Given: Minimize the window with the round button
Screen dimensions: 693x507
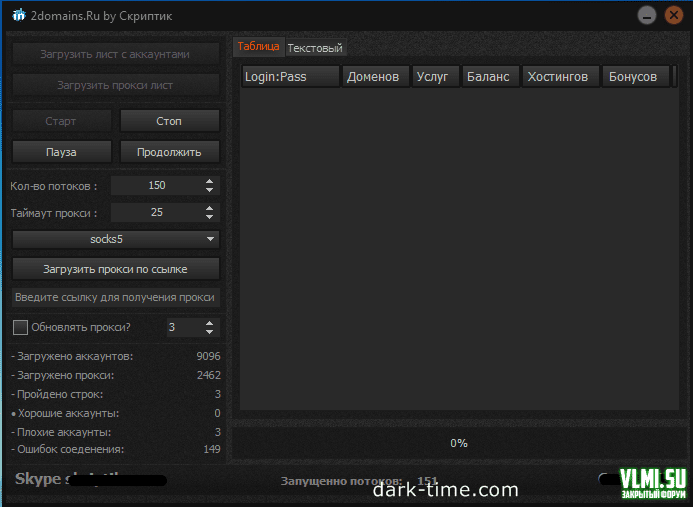Looking at the screenshot, I should [x=647, y=15].
